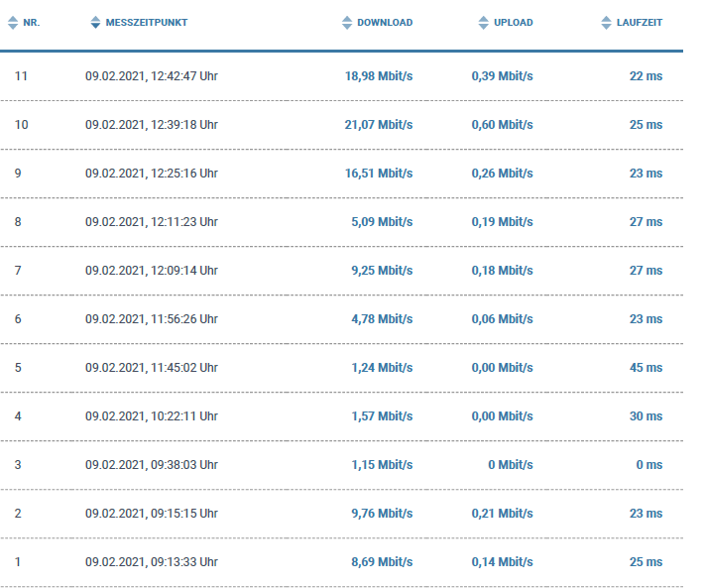This screenshot has height=588, width=704.
Task: Click the sort arrows beside Messzeitpunkt
Action: (95, 22)
